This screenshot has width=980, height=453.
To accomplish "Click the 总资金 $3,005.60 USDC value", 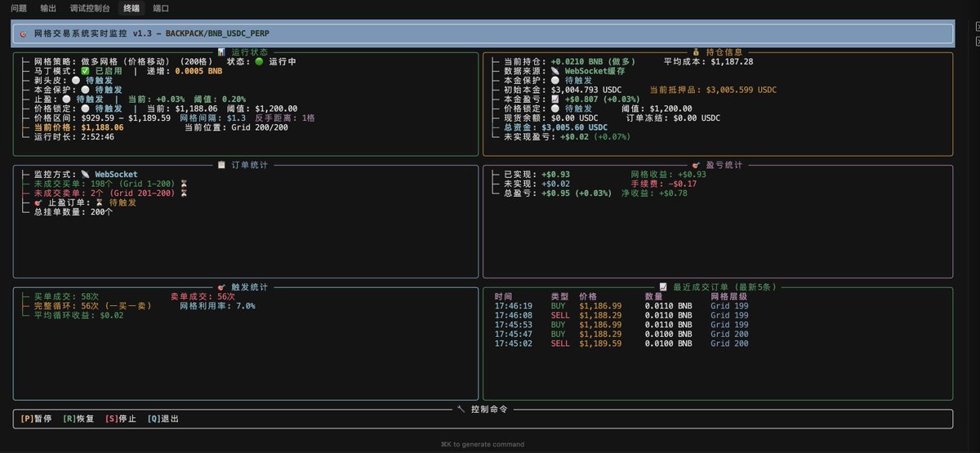I will [x=575, y=127].
